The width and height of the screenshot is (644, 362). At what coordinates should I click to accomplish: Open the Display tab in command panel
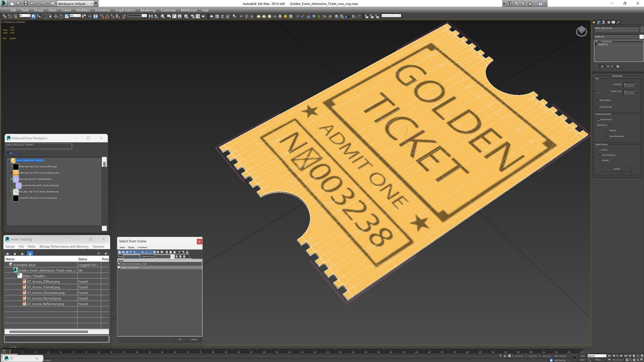coord(613,22)
